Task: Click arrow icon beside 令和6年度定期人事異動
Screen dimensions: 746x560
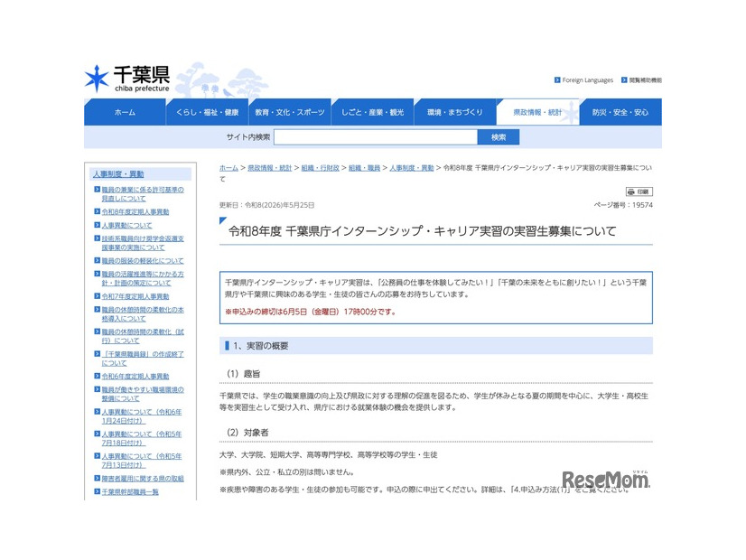Action: (x=97, y=377)
